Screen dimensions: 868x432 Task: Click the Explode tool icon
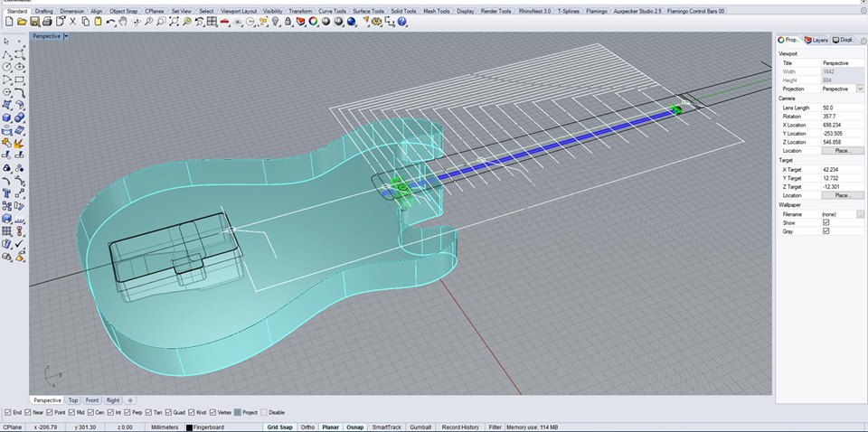tap(19, 143)
